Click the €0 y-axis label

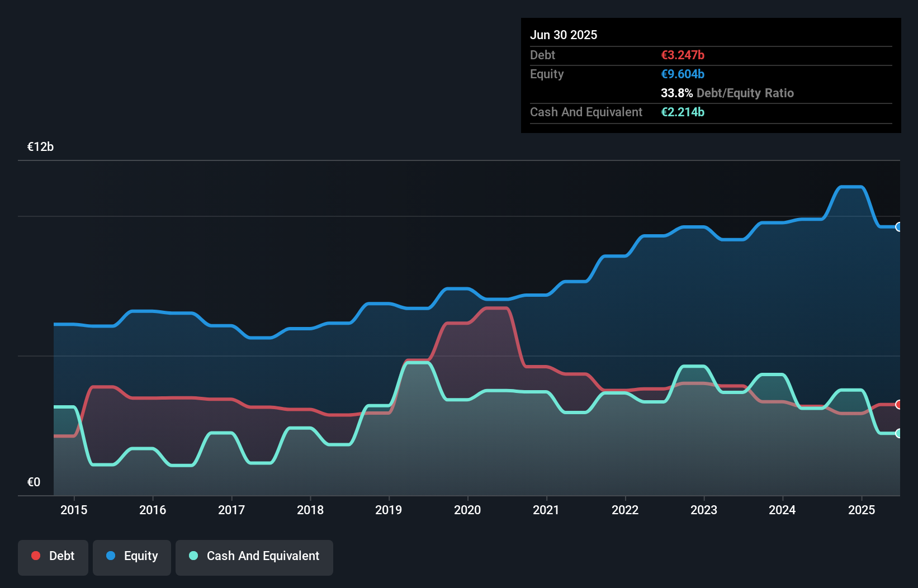point(34,482)
